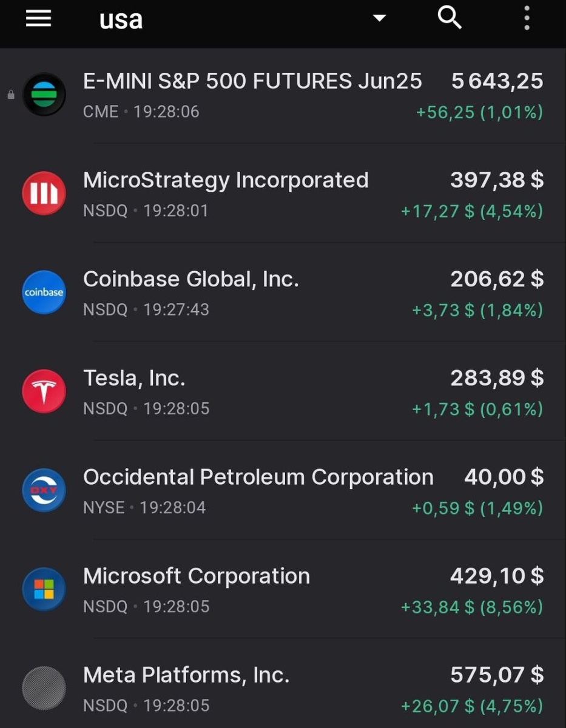Select the Tesla, Inc. row name
This screenshot has width=566, height=728.
134,378
